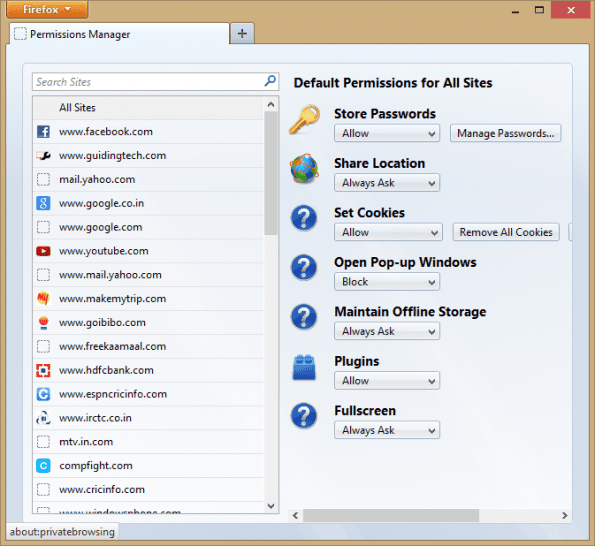Click placeholder favicon for www.google.com
The width and height of the screenshot is (595, 546).
[43, 227]
